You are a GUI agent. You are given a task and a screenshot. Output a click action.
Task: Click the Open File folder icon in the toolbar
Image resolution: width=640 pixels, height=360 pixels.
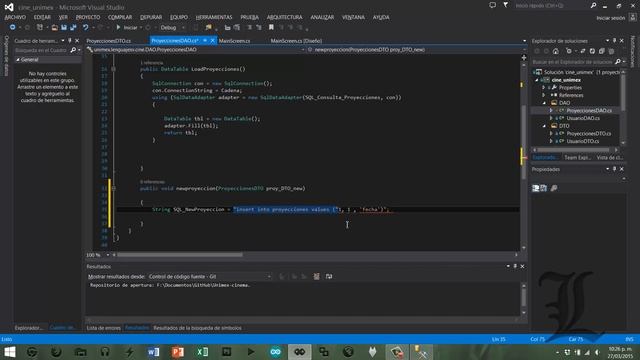[x=54, y=27]
